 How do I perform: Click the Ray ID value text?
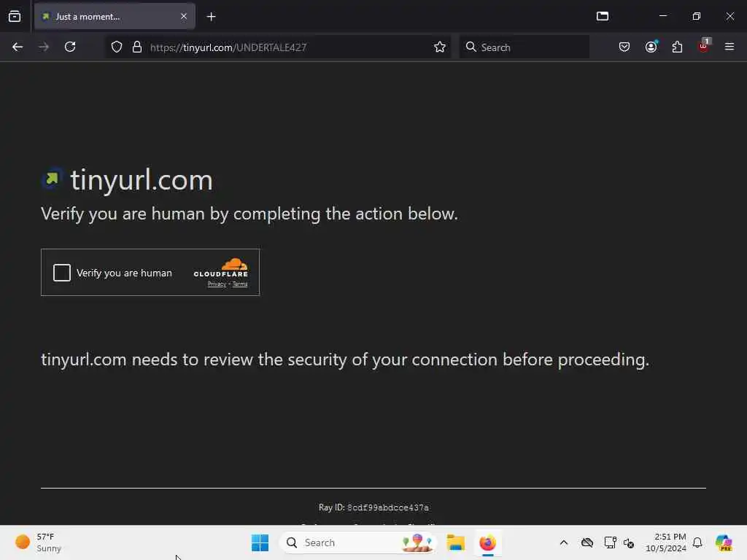388,507
